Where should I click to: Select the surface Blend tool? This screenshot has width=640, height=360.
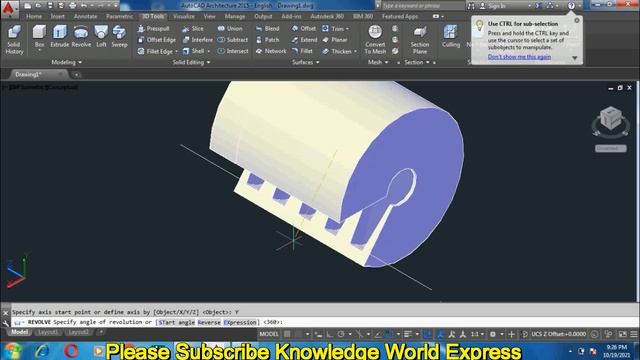click(267, 29)
